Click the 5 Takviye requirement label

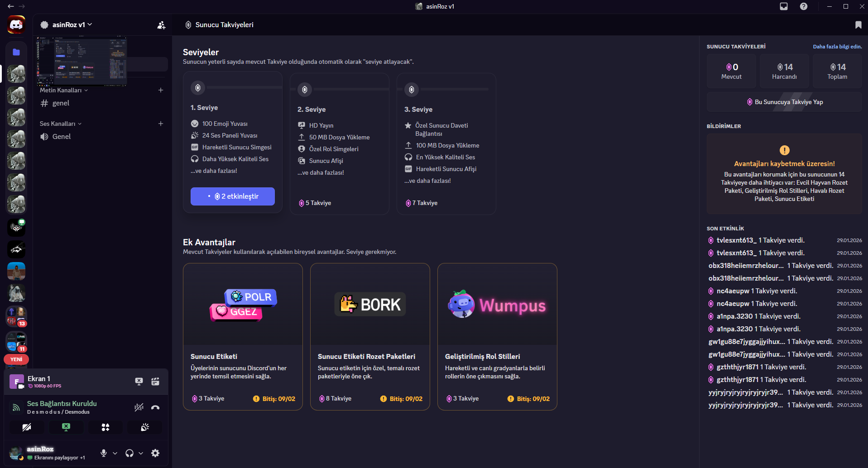(315, 203)
